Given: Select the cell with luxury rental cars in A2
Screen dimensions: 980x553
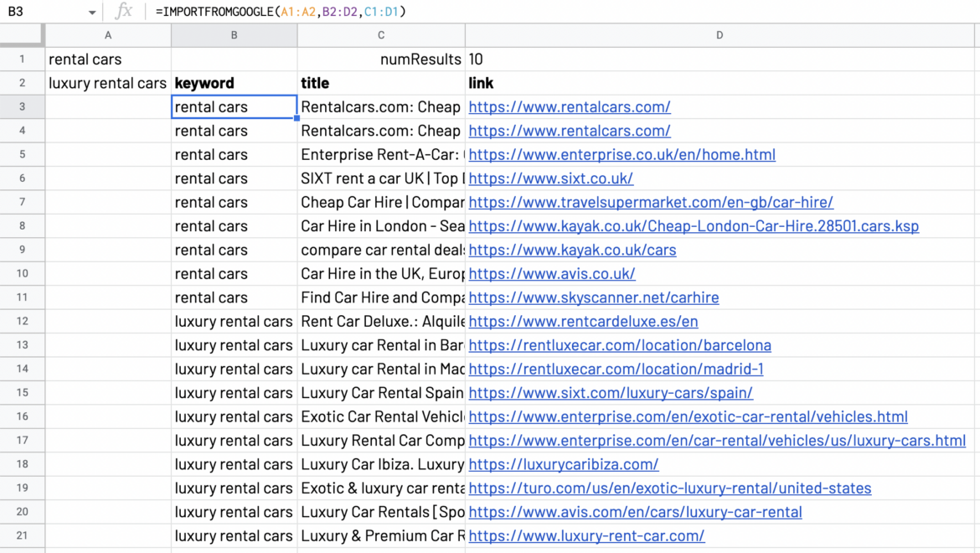Looking at the screenshot, I should tap(107, 83).
